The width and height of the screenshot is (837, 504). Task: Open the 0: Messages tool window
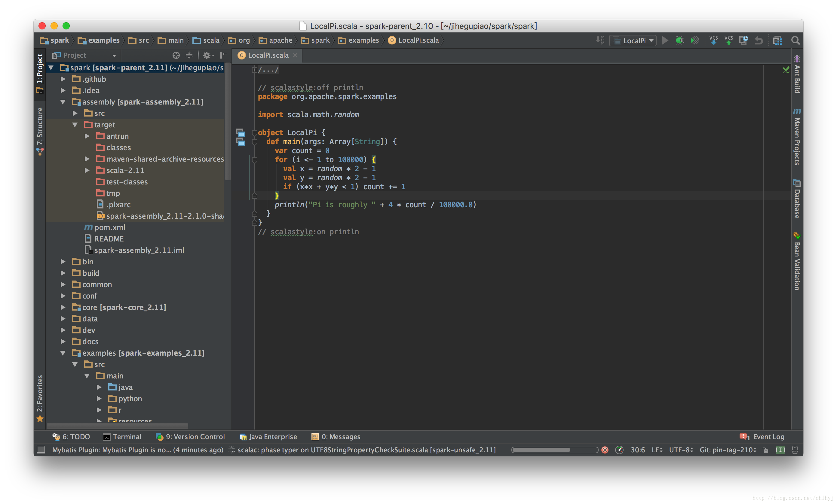click(336, 437)
